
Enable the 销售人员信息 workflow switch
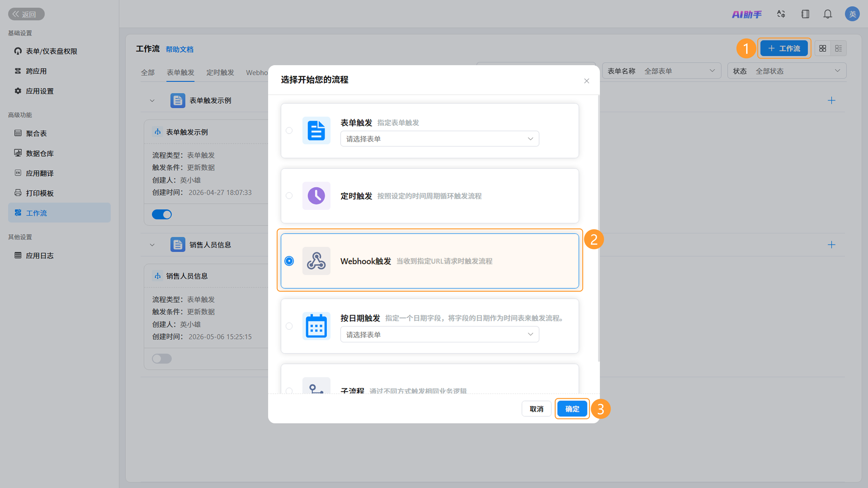162,359
